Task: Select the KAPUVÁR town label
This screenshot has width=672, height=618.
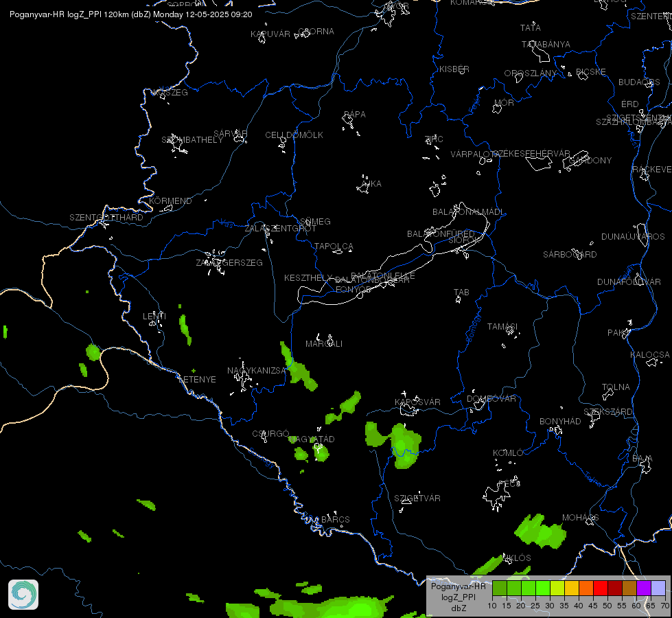Action: (x=270, y=34)
